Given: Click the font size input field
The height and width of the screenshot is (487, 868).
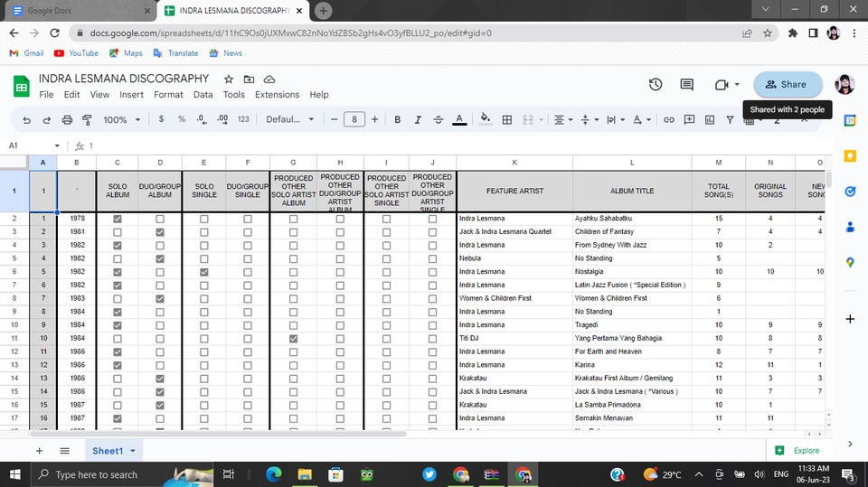Looking at the screenshot, I should click(354, 119).
